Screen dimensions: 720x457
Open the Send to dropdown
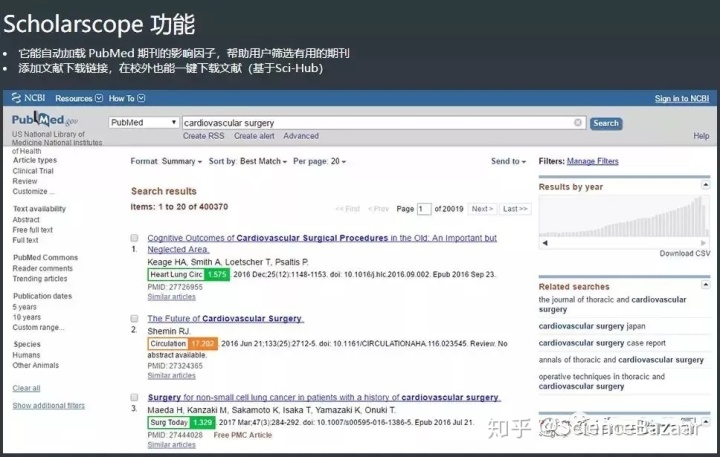[508, 161]
